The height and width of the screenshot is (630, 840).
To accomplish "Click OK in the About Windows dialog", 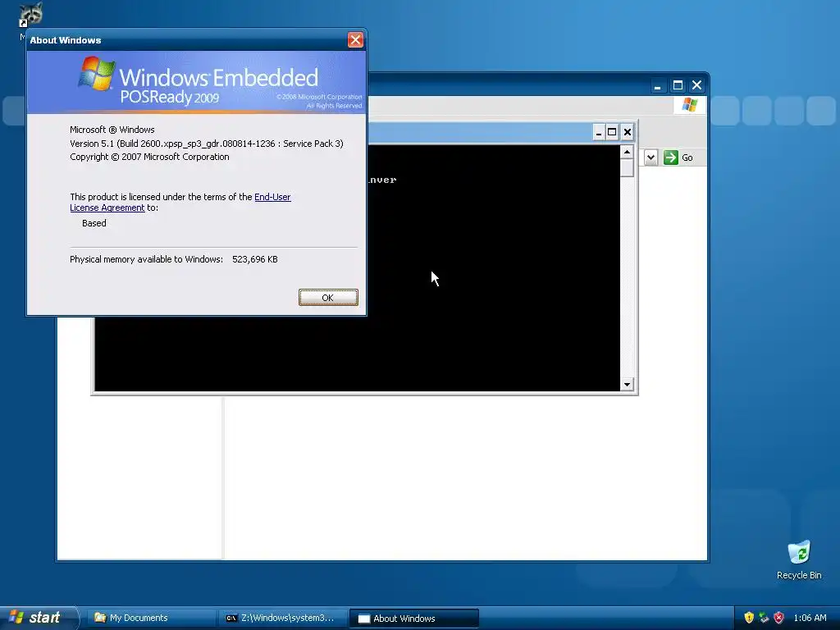I will 328,297.
